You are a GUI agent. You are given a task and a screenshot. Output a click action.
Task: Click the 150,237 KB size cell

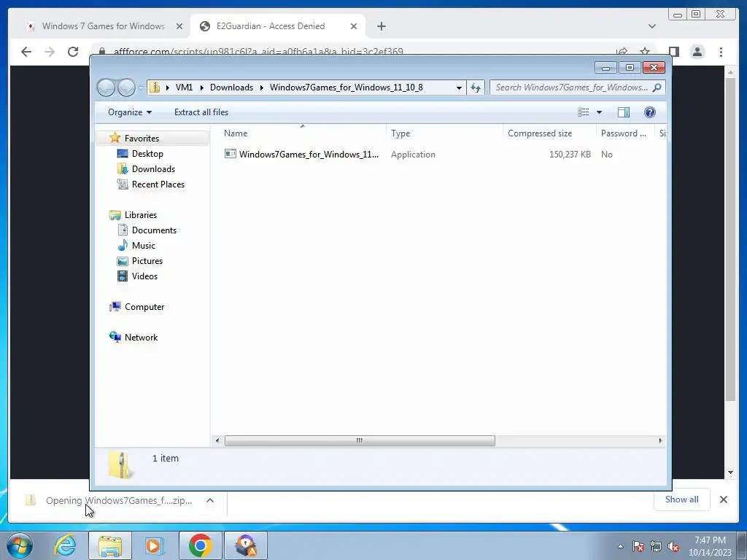pos(570,155)
